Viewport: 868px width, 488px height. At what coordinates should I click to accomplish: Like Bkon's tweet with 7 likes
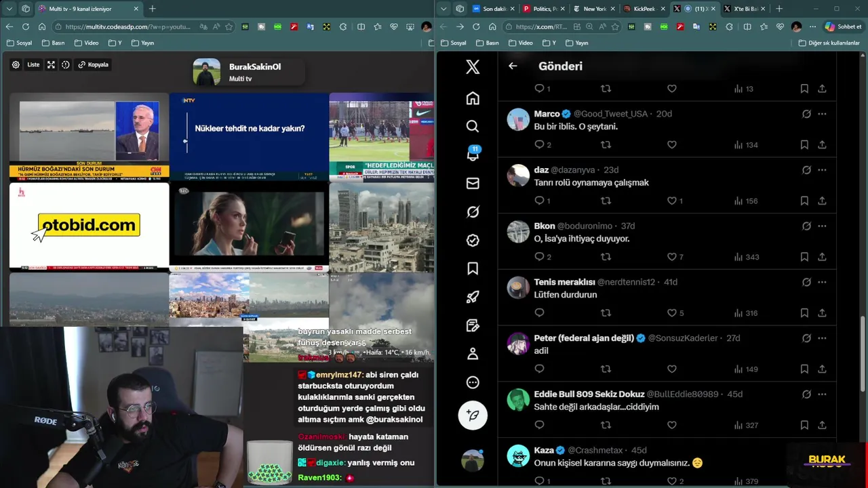tap(675, 257)
